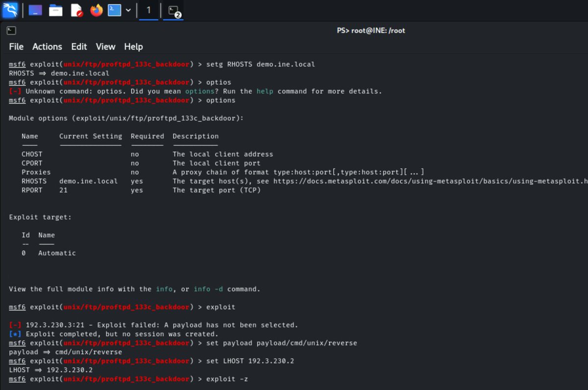The image size is (588, 390).
Task: Click the 'Required' column header
Action: click(x=147, y=136)
